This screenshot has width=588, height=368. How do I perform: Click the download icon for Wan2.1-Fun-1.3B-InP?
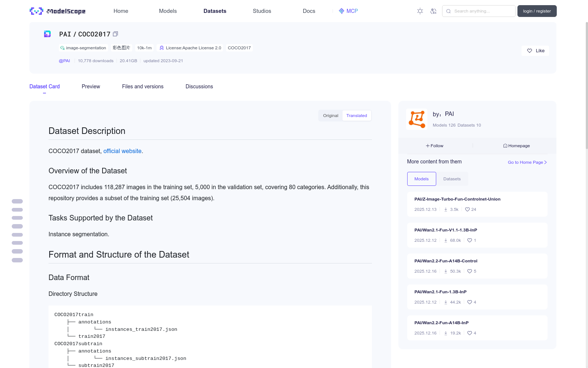click(x=446, y=302)
